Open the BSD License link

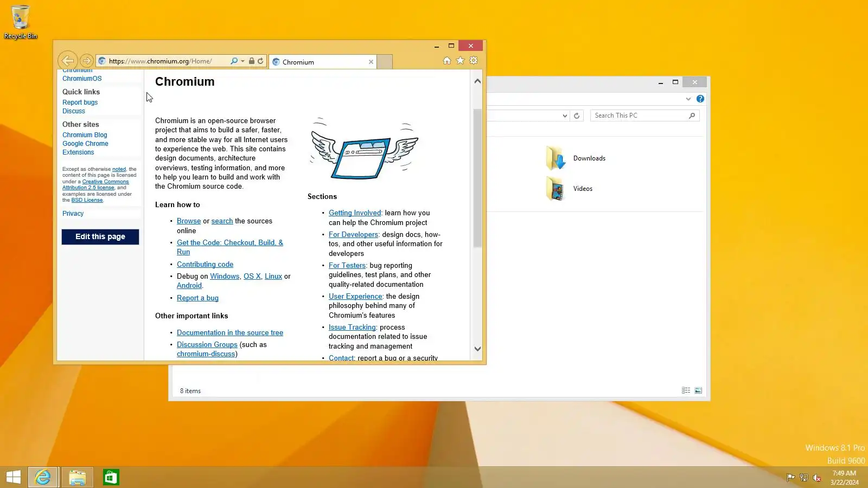87,200
